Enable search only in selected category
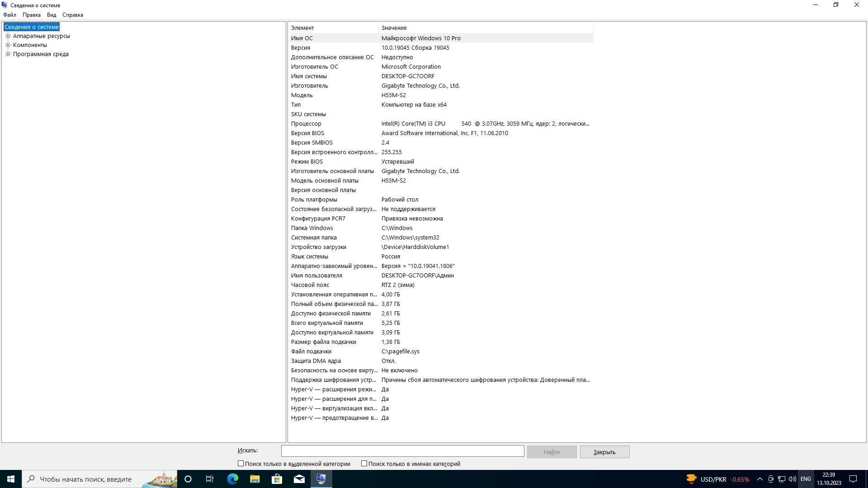Screen dimensions: 868x488 pyautogui.click(x=241, y=464)
